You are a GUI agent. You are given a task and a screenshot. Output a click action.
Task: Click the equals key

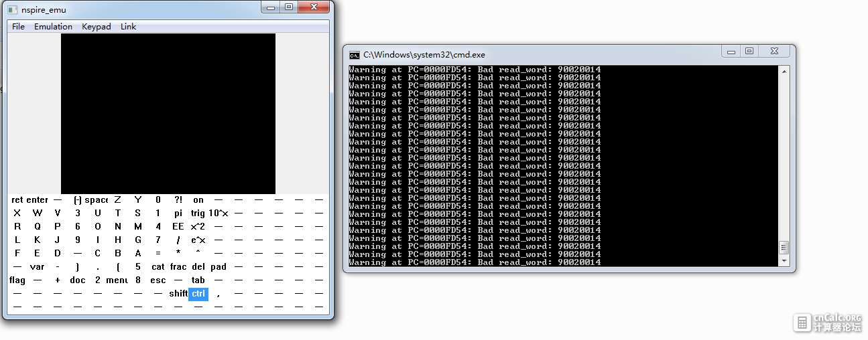158,254
